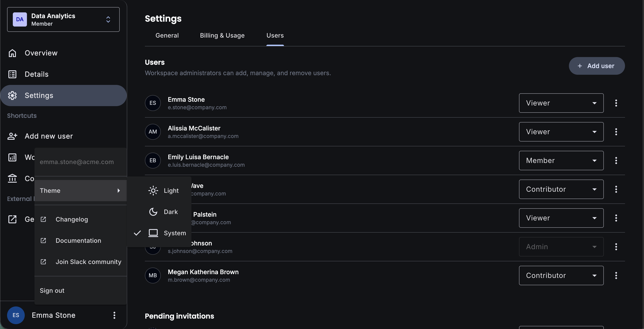
Task: Click the Settings gear icon
Action: tap(12, 95)
